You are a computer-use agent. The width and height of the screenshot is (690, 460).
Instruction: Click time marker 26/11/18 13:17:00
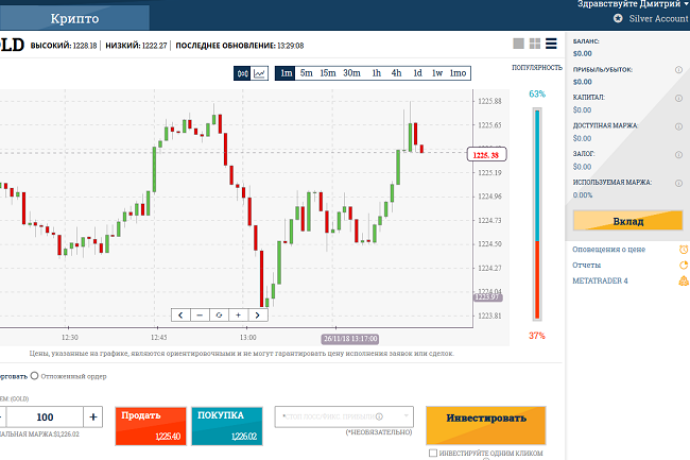tap(350, 339)
